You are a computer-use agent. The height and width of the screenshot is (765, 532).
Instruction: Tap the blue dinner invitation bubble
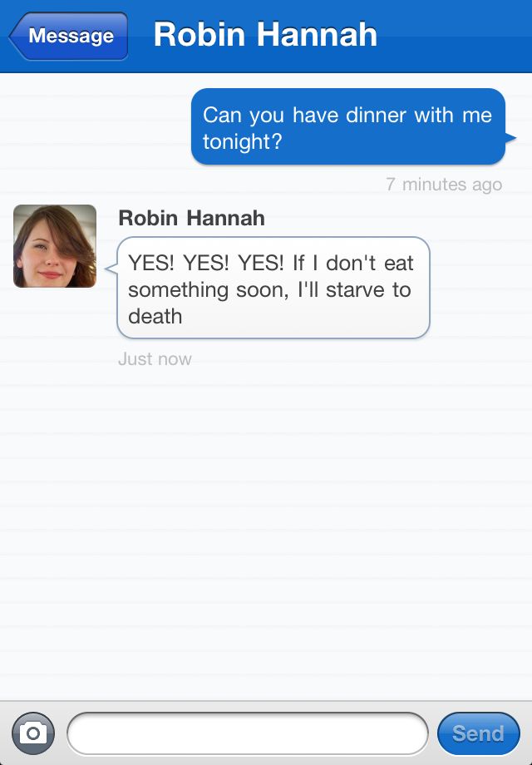pyautogui.click(x=348, y=127)
